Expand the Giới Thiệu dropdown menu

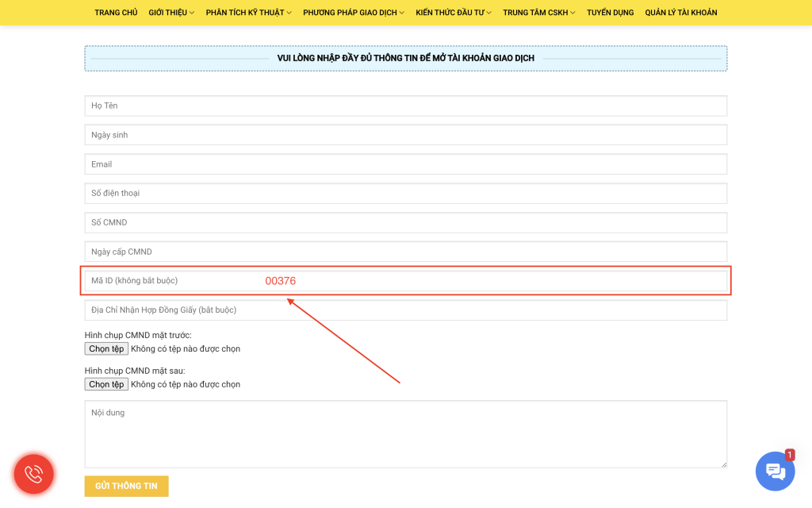click(171, 13)
